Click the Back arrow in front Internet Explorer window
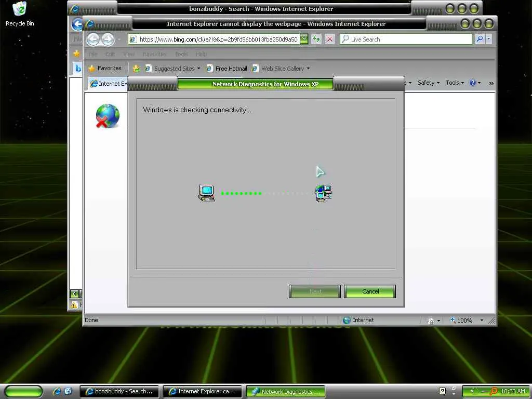The width and height of the screenshot is (532, 399). point(93,39)
